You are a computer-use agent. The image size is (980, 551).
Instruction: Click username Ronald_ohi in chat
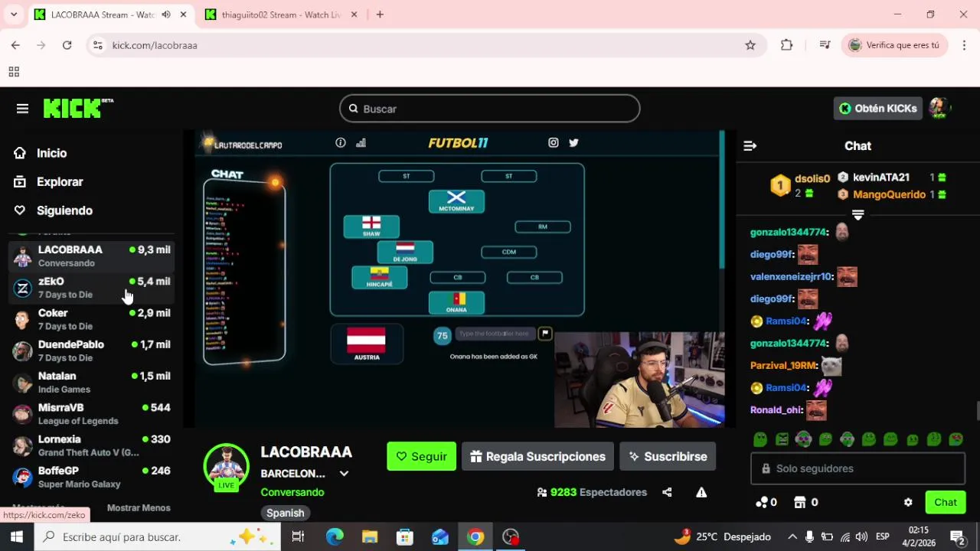tap(776, 410)
